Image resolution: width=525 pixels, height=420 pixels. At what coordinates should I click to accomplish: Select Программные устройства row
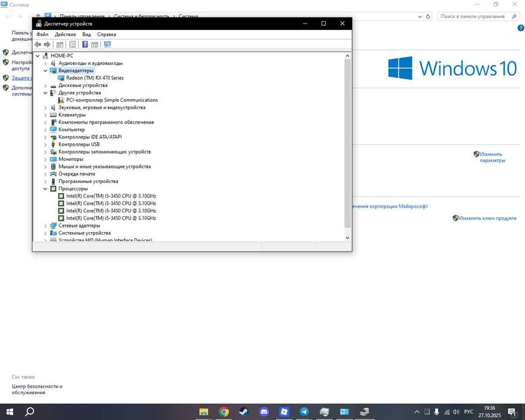point(88,181)
